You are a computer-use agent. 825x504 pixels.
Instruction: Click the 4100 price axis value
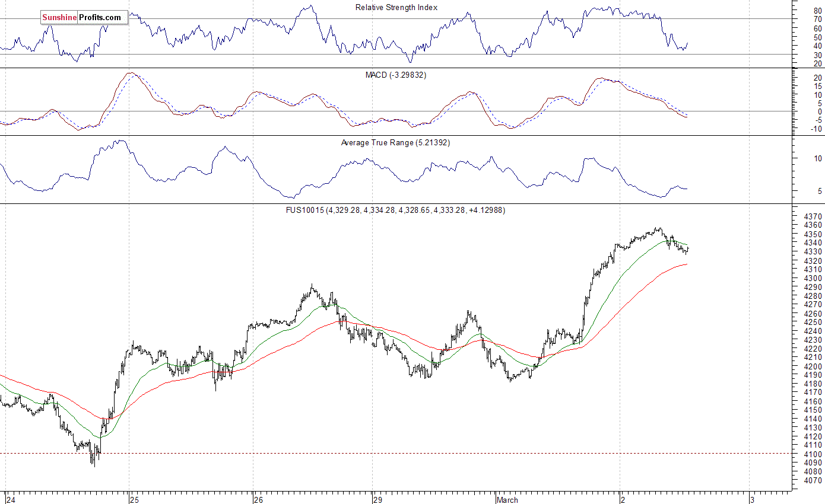click(x=814, y=454)
